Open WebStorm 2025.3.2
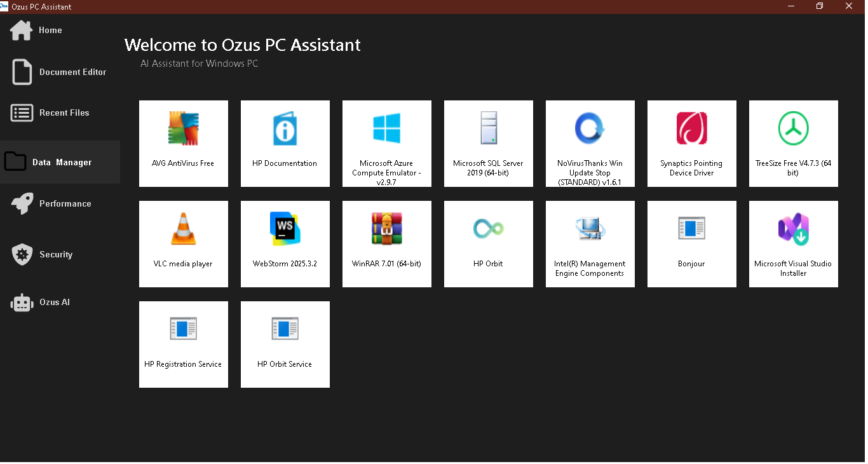 [x=285, y=243]
